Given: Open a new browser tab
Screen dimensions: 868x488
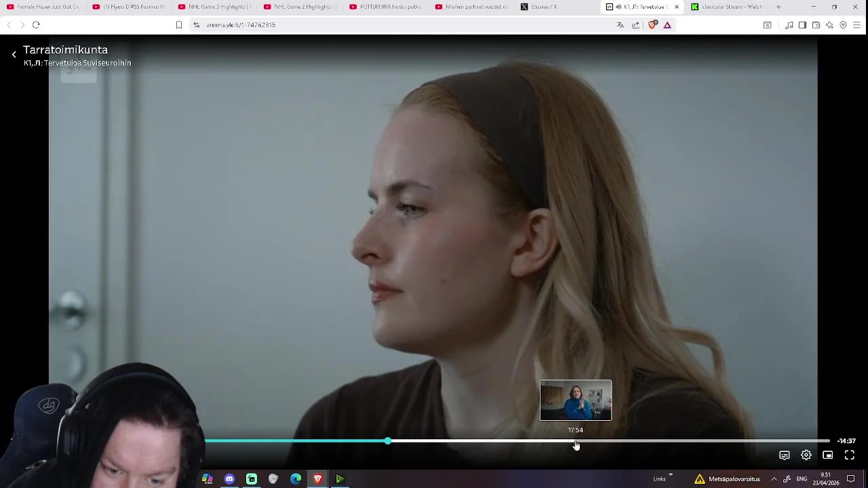Looking at the screenshot, I should point(778,7).
